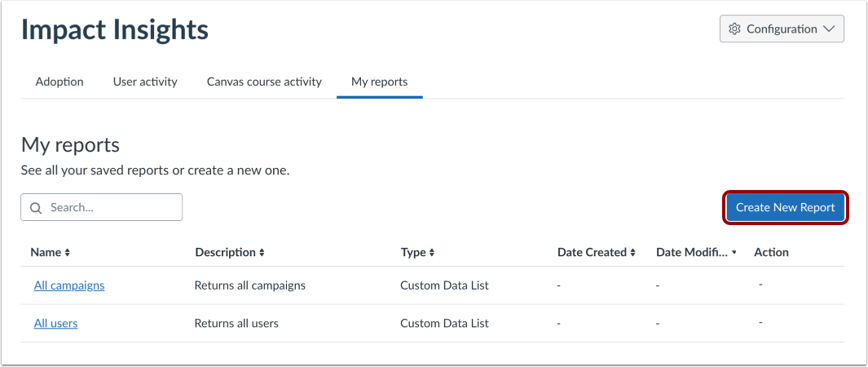The image size is (868, 367).
Task: Sort table by Description column
Action: tap(230, 253)
